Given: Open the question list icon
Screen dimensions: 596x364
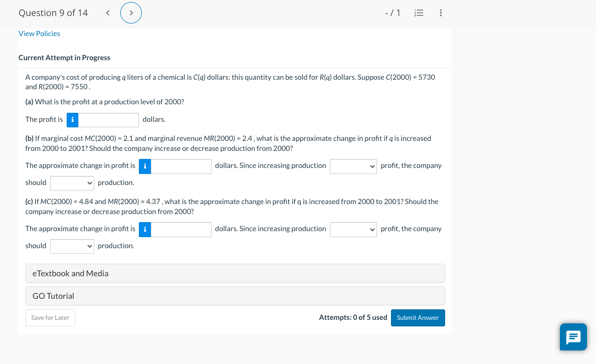Looking at the screenshot, I should (419, 13).
